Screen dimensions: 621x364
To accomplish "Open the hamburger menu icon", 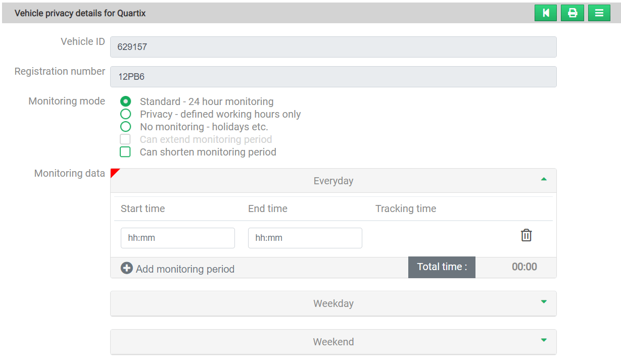I will pyautogui.click(x=599, y=13).
